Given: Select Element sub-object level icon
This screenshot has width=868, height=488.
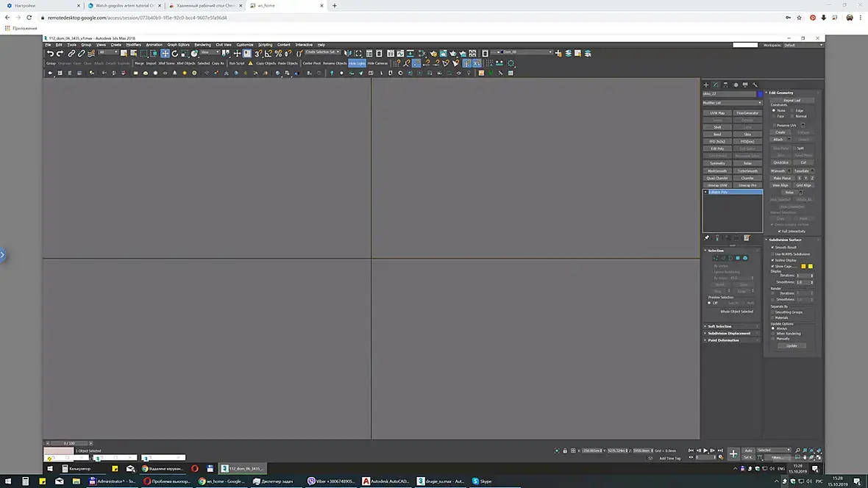Looking at the screenshot, I should [x=745, y=258].
